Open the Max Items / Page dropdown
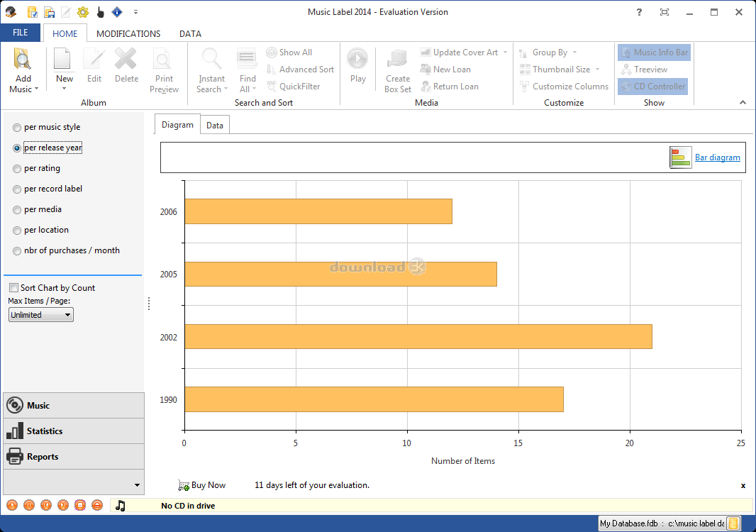This screenshot has height=532, width=756. pyautogui.click(x=41, y=315)
